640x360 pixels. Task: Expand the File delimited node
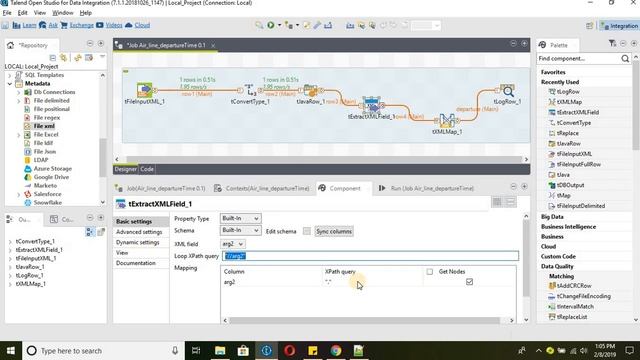click(18, 101)
